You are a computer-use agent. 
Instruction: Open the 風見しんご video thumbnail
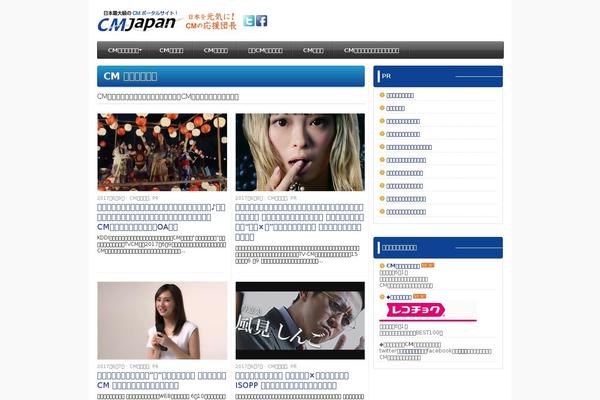click(300, 320)
